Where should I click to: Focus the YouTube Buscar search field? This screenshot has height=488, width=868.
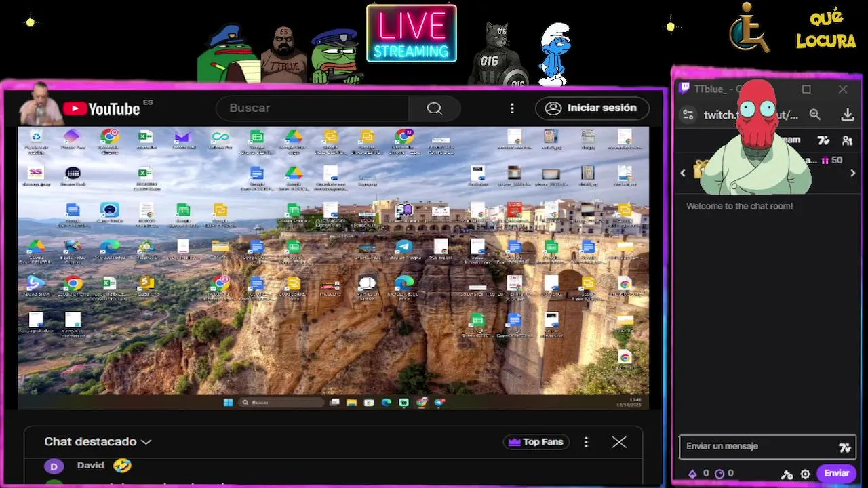point(312,108)
